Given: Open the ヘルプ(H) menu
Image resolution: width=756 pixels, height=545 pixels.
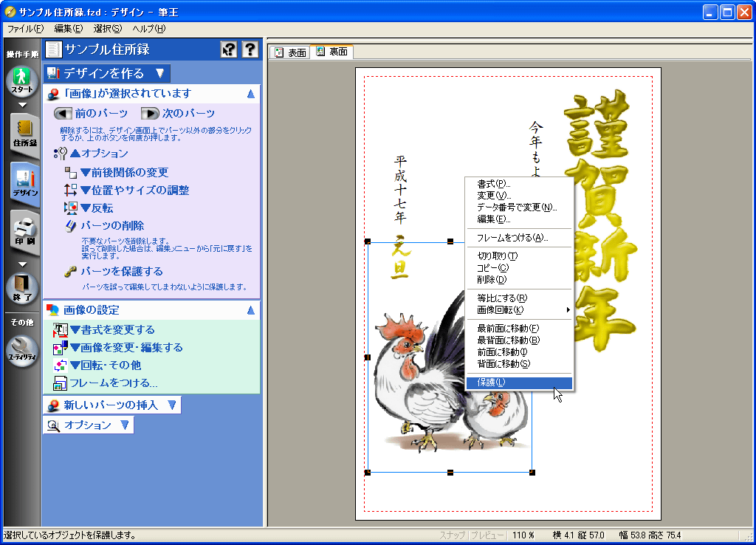Looking at the screenshot, I should pos(148,29).
